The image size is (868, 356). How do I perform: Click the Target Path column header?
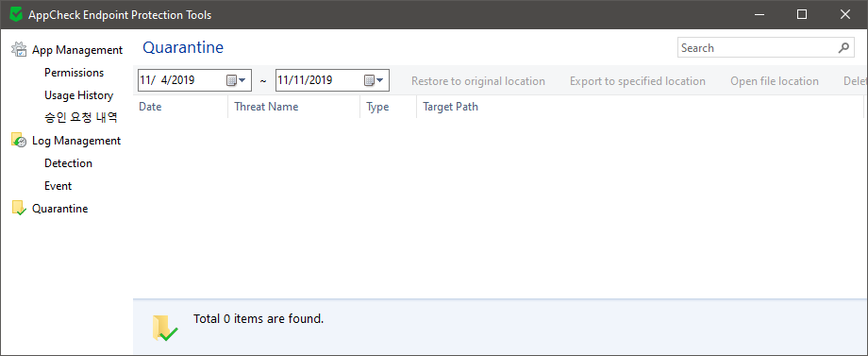[x=640, y=107]
